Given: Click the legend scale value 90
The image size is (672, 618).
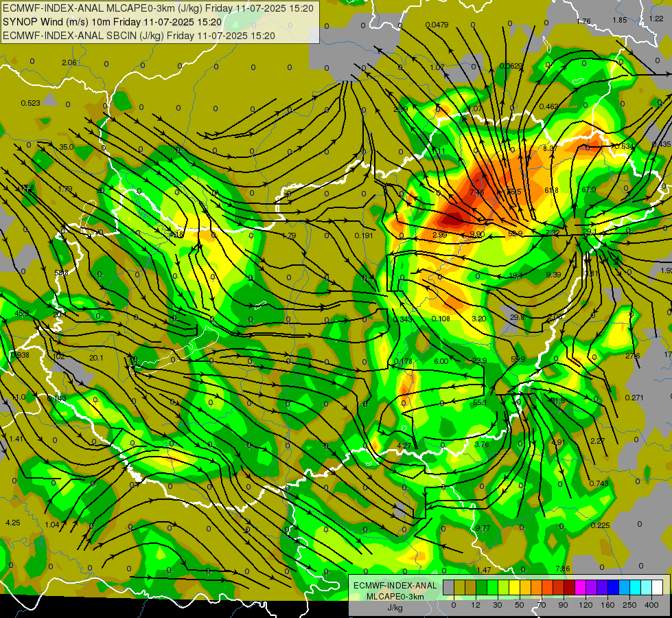Looking at the screenshot, I should 563,605.
